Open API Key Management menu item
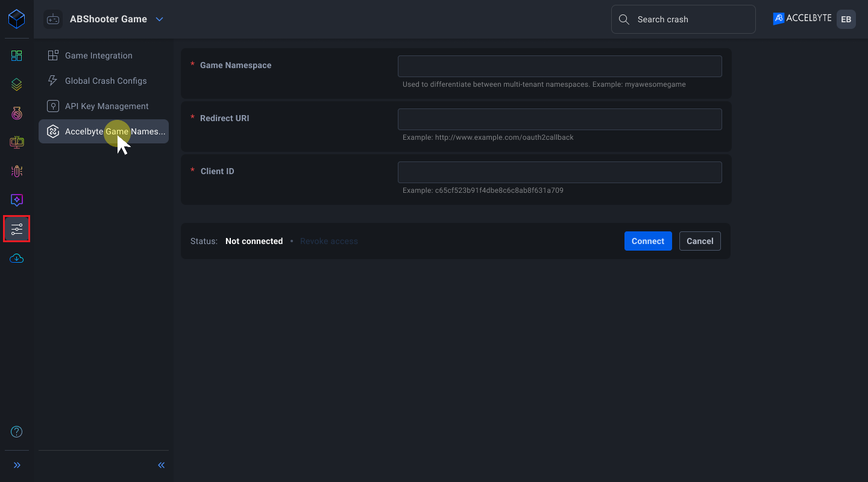This screenshot has width=868, height=482. pyautogui.click(x=104, y=106)
